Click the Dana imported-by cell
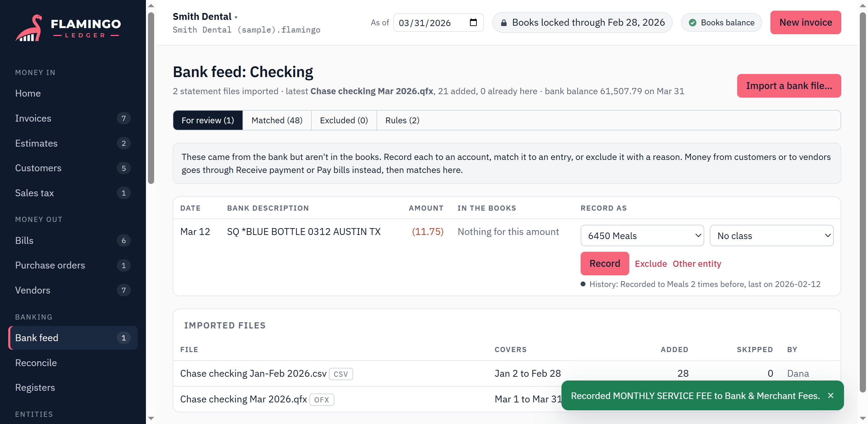Screen dimensions: 868x424 click(x=798, y=374)
